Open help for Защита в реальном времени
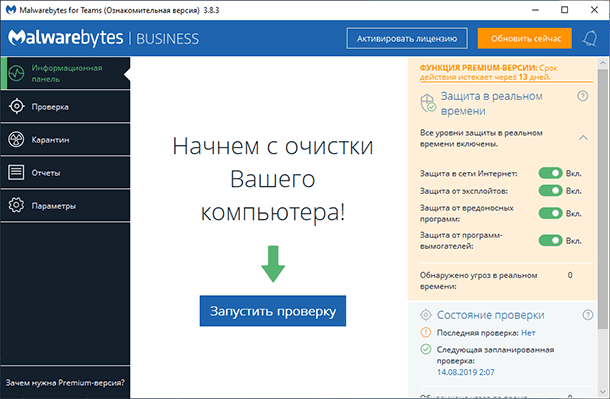The image size is (610, 399). pyautogui.click(x=582, y=96)
